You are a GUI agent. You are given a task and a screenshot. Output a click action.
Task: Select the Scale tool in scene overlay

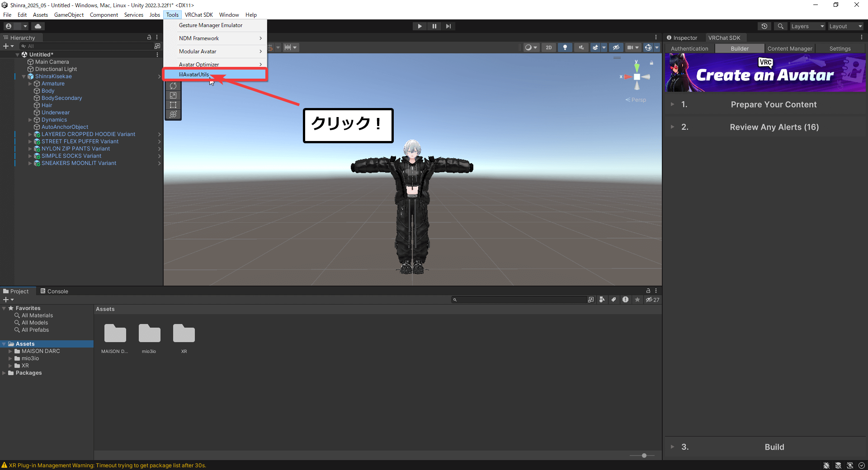click(173, 95)
